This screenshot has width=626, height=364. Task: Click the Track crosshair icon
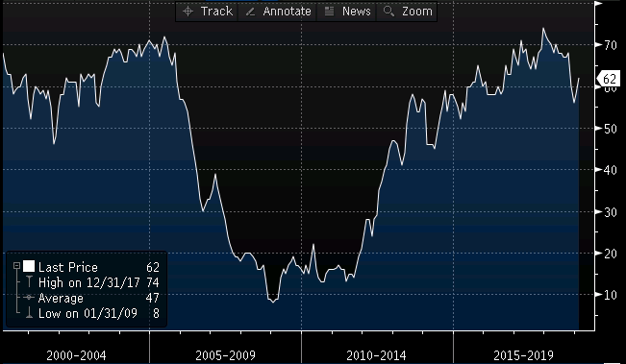coord(188,12)
